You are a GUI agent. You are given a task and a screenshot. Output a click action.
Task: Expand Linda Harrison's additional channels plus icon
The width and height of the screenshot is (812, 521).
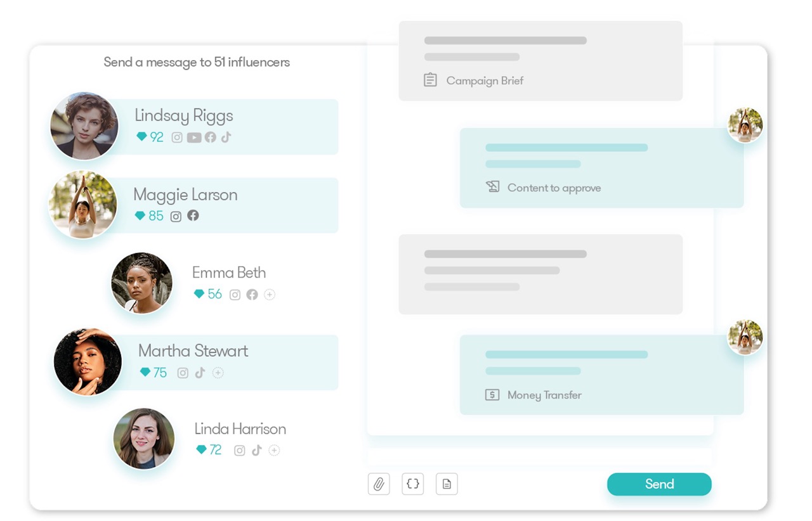(273, 450)
